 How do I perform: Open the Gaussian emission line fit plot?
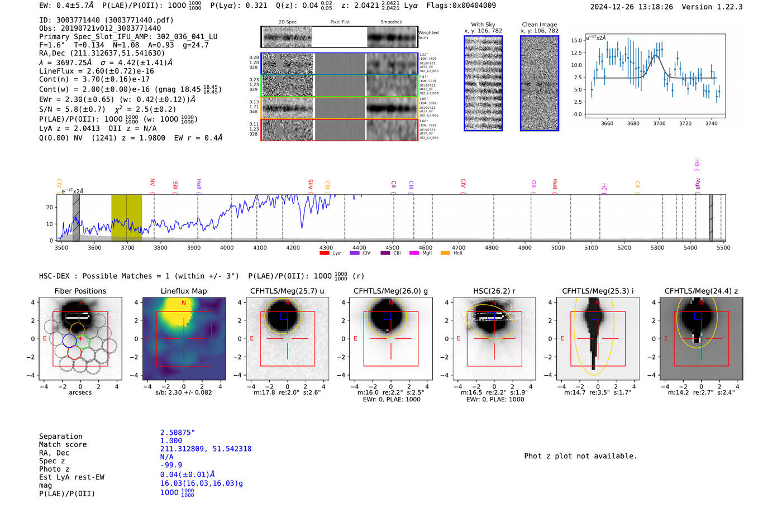(x=655, y=76)
